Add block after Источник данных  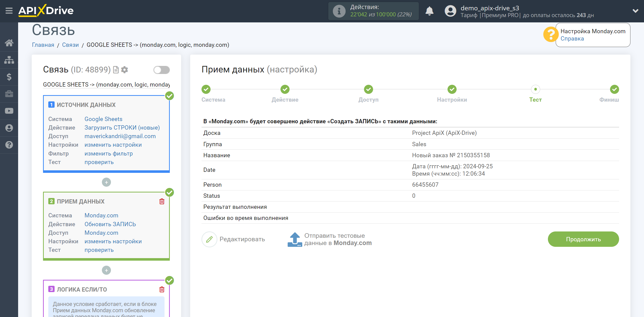[x=106, y=182]
